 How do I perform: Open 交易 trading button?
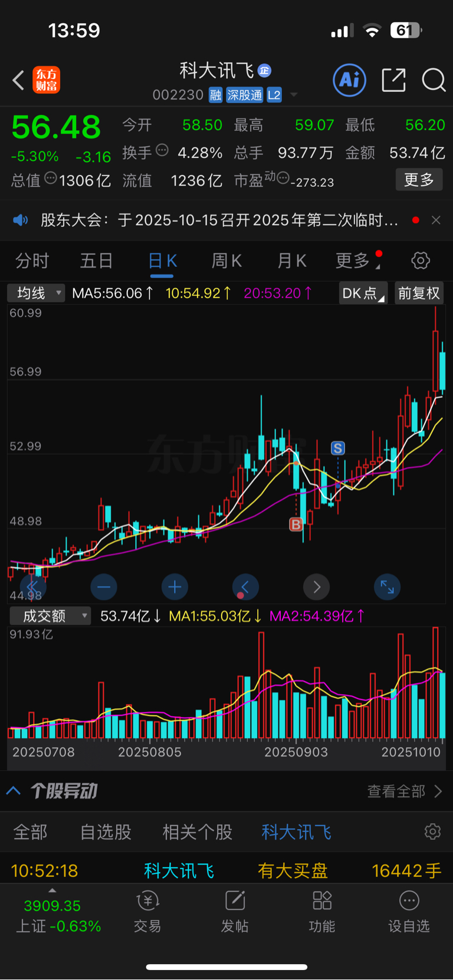click(x=147, y=912)
